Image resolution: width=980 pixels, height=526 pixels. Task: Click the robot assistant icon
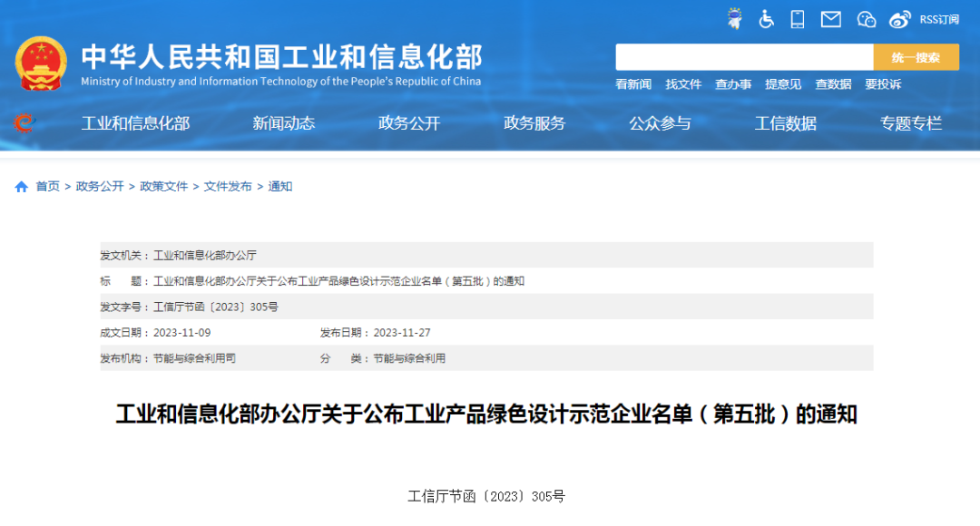pos(735,19)
